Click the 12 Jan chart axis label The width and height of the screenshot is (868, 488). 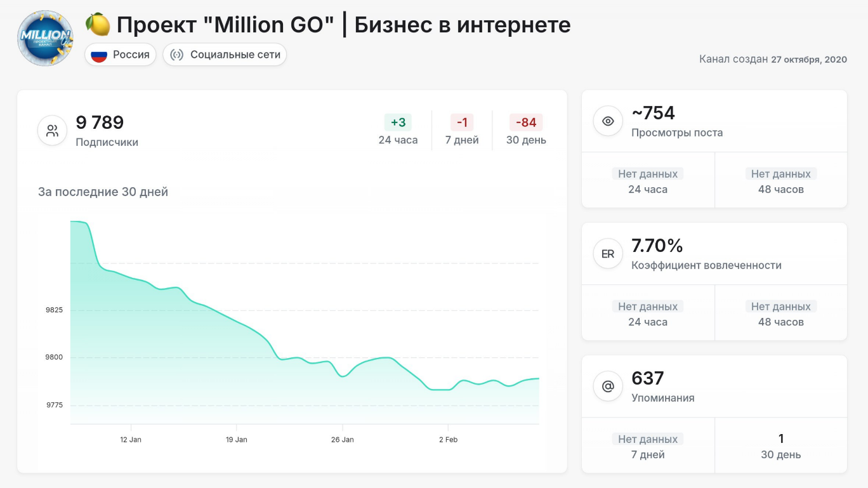click(x=131, y=440)
